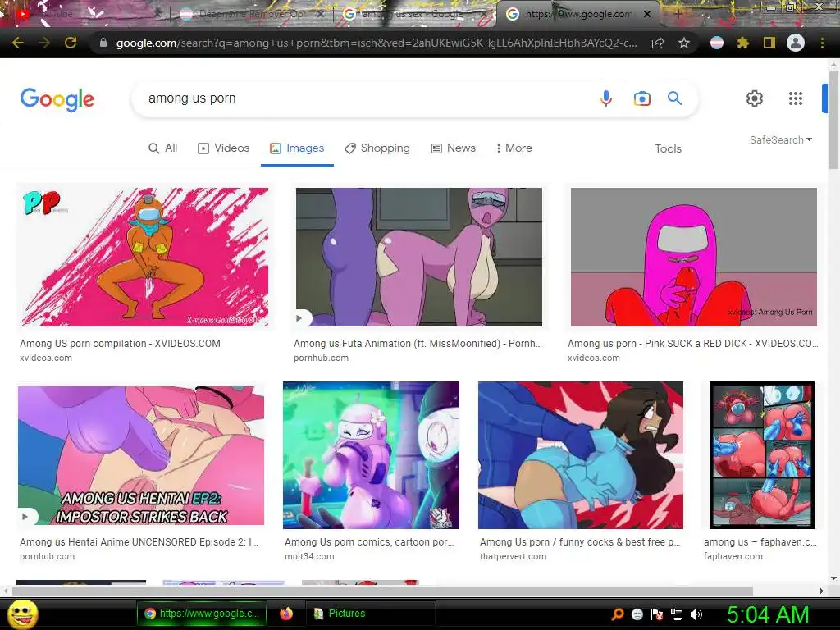Open the smiley-face Start button

pyautogui.click(x=22, y=614)
